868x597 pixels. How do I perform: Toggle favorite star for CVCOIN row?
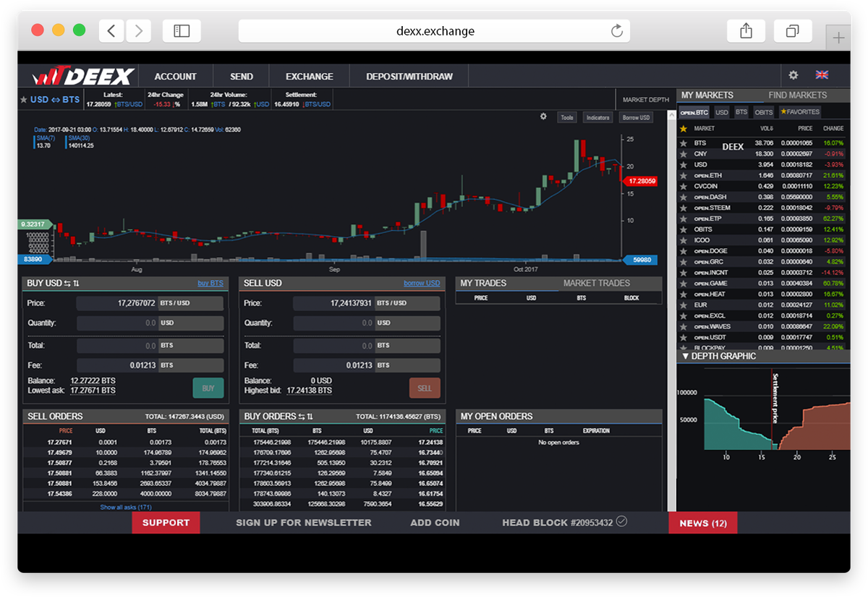[683, 186]
